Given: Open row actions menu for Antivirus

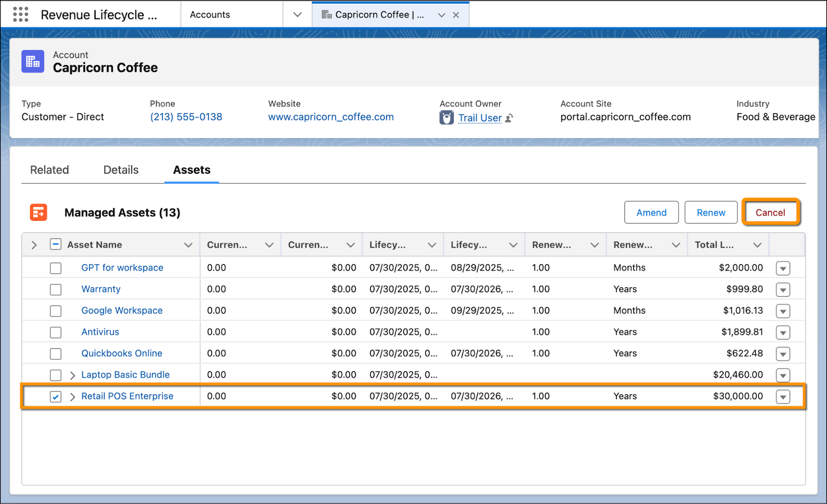Looking at the screenshot, I should pos(783,332).
